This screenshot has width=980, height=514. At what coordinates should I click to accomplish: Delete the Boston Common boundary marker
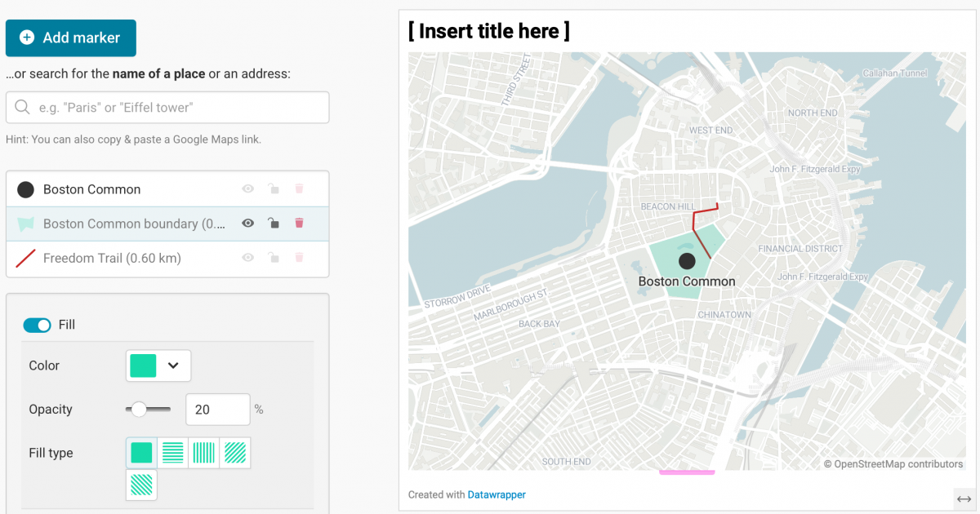coord(299,224)
